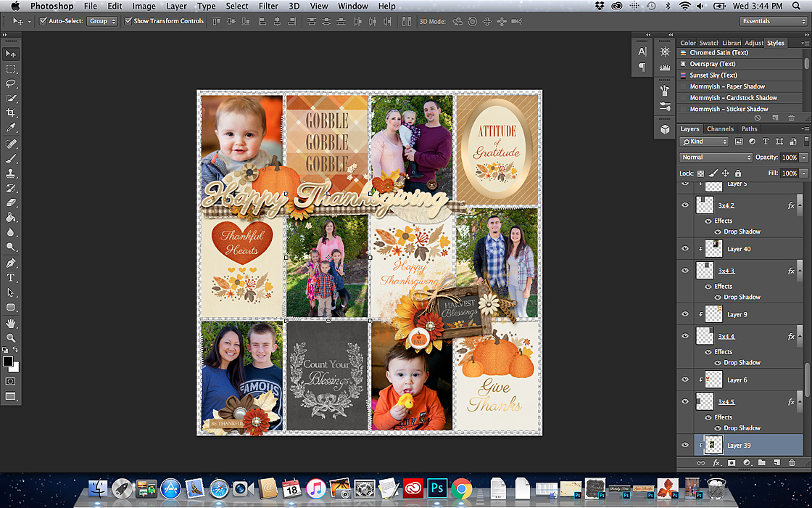
Task: Hide the Layer 9 layer
Action: (x=685, y=314)
